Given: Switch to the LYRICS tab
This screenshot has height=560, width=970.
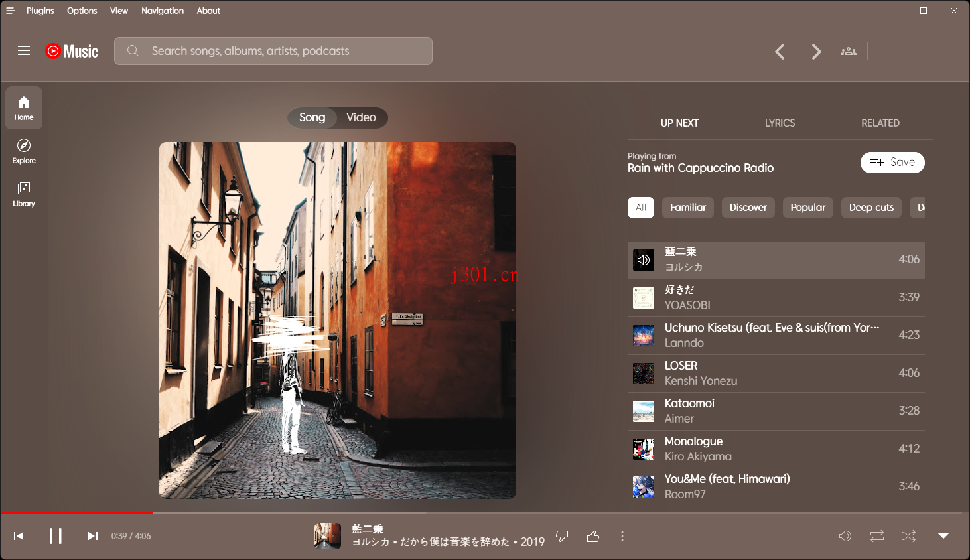Looking at the screenshot, I should pos(780,123).
